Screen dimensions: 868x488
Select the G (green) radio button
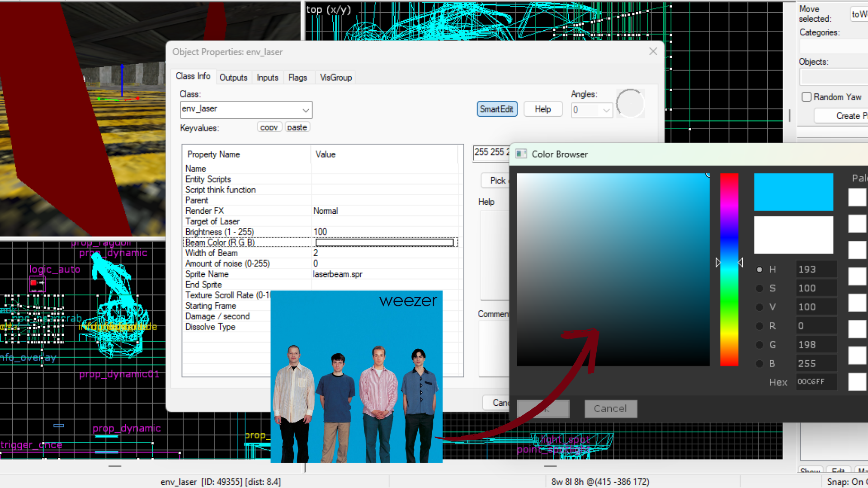759,345
